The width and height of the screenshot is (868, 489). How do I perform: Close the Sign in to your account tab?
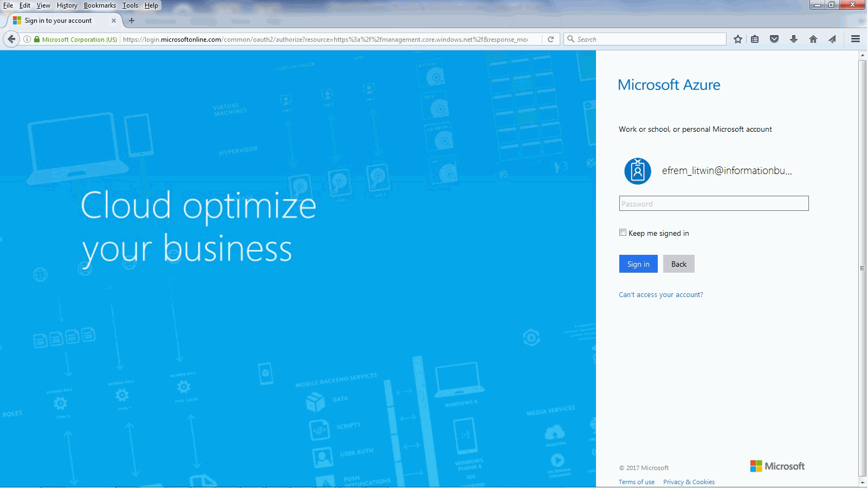[113, 21]
